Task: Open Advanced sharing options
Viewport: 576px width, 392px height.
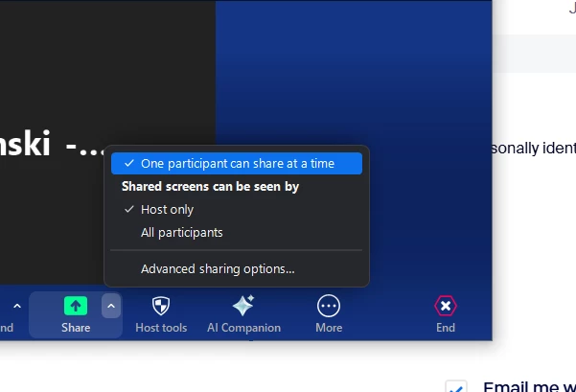Action: point(237,269)
